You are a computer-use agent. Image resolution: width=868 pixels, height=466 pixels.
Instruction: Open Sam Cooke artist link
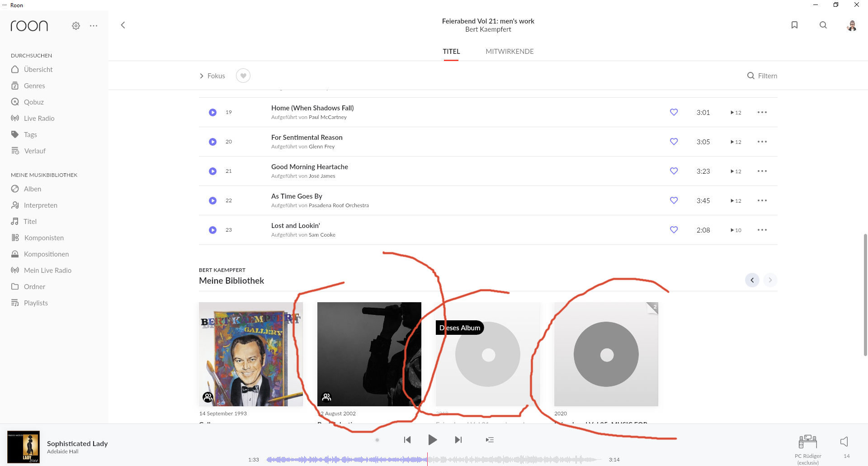322,235
